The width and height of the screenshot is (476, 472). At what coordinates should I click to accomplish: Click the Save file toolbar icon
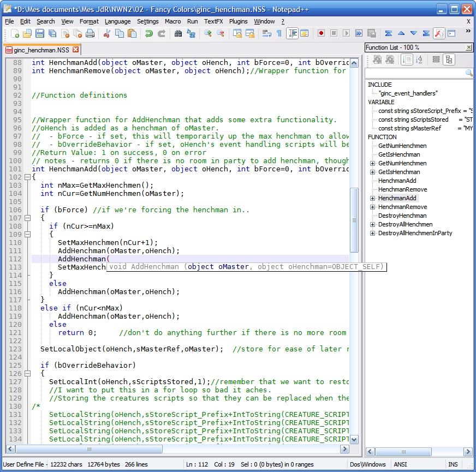[x=40, y=34]
